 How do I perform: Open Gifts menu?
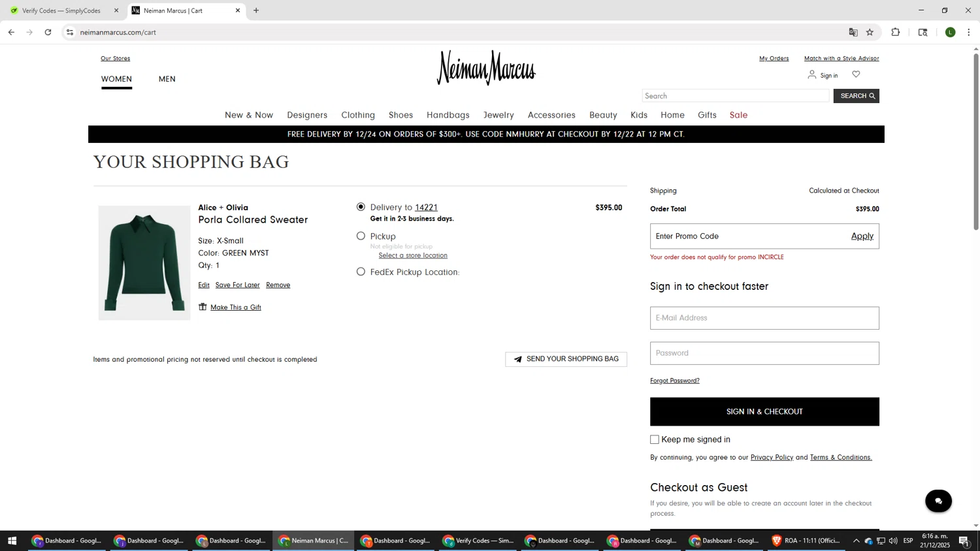[707, 115]
